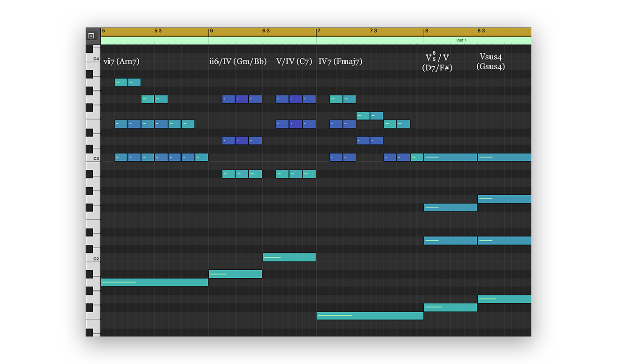The height and width of the screenshot is (364, 617).
Task: Select the sustained Gsus4 note at bar 8
Action: tap(504, 157)
